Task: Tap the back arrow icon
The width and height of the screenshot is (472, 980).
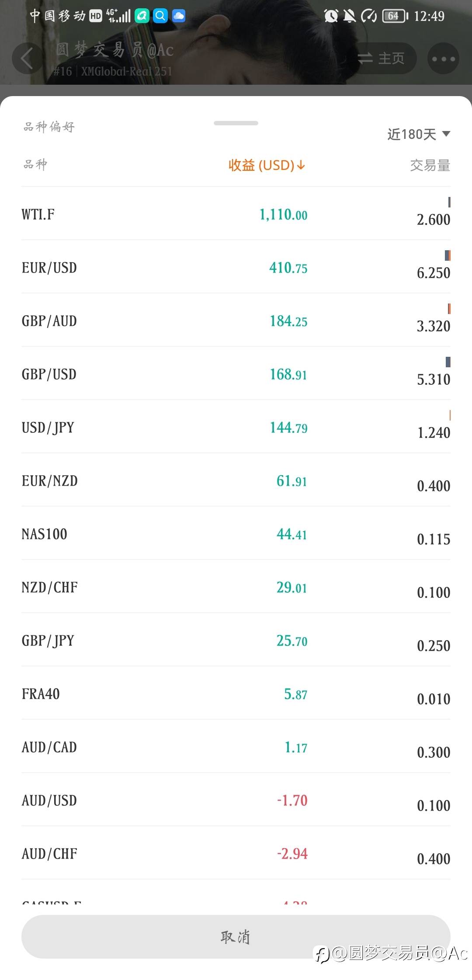Action: coord(27,59)
